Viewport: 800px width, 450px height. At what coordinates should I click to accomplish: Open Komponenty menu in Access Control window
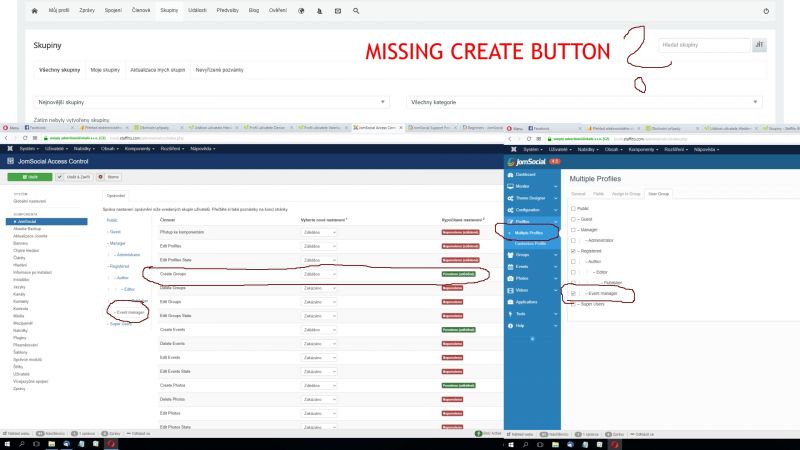pyautogui.click(x=139, y=148)
